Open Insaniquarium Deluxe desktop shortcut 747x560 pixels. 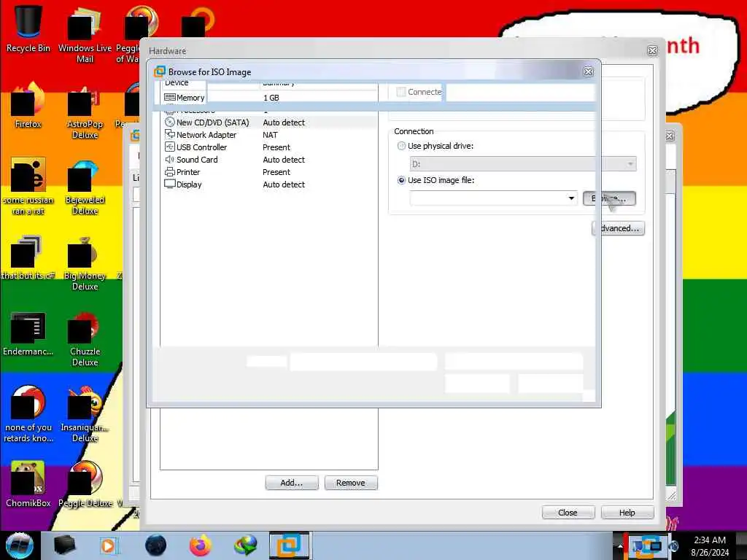[x=85, y=414]
